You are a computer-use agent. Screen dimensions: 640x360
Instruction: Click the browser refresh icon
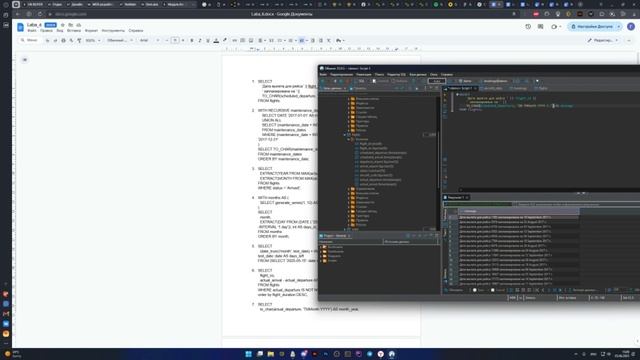tap(40, 14)
